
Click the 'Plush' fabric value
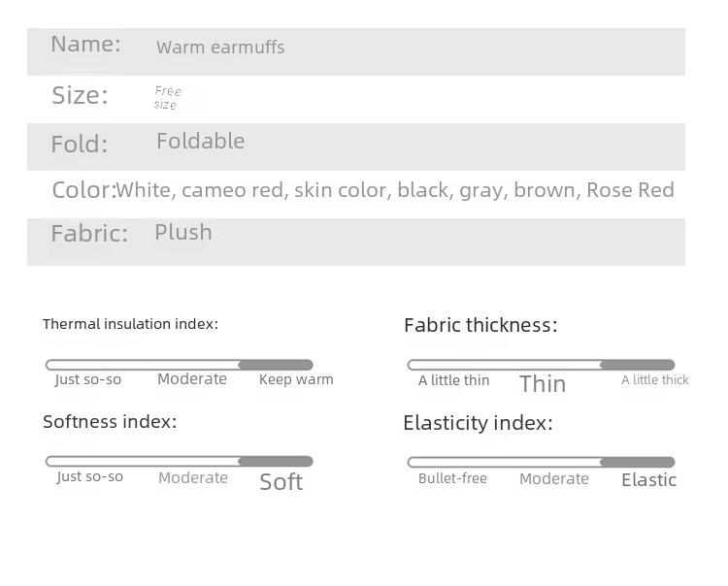click(183, 233)
